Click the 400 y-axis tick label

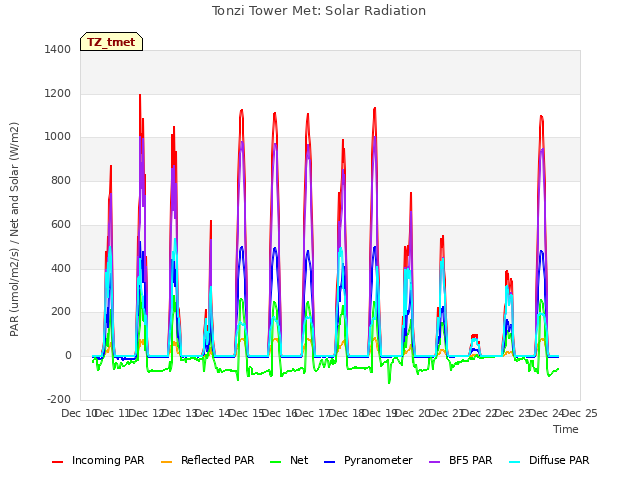[61, 268]
